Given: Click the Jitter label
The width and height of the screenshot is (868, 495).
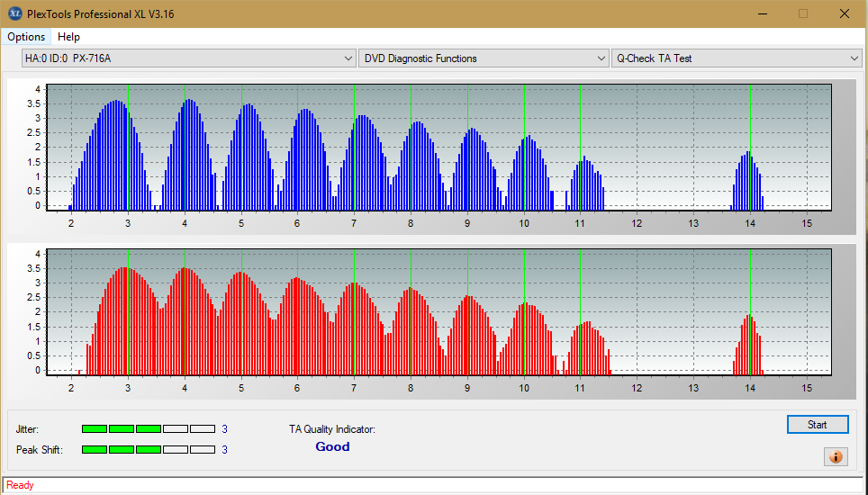Looking at the screenshot, I should pyautogui.click(x=27, y=429).
